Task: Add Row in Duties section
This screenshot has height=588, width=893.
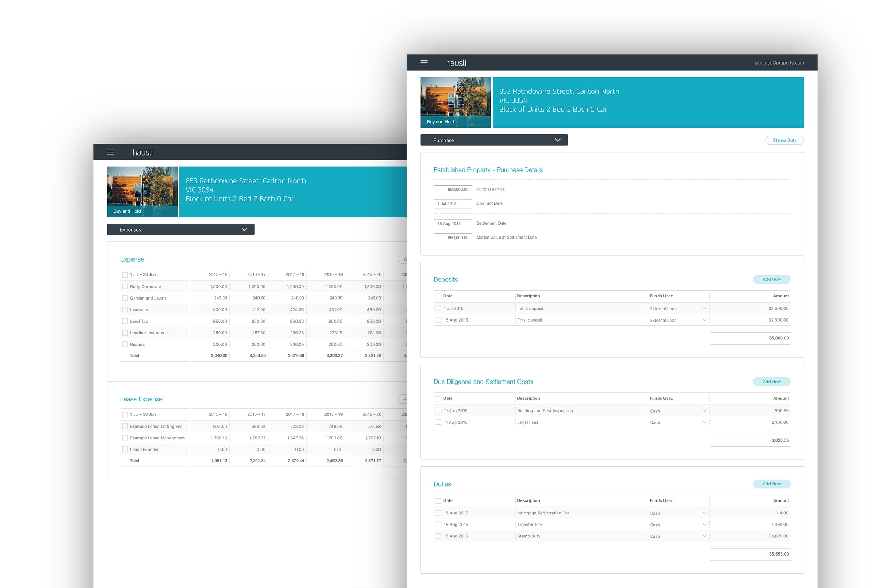Action: [771, 484]
